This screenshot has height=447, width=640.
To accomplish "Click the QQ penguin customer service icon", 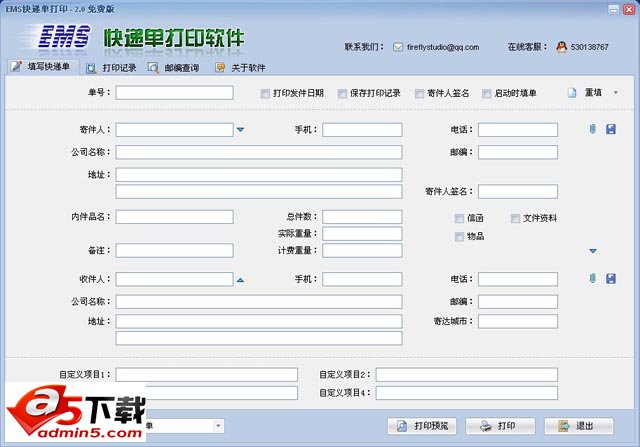I will click(562, 47).
